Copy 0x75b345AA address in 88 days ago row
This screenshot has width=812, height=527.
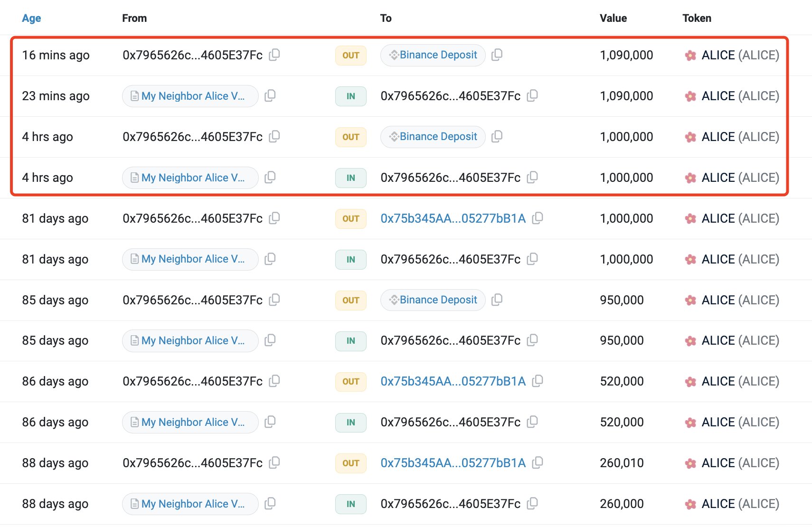(538, 463)
